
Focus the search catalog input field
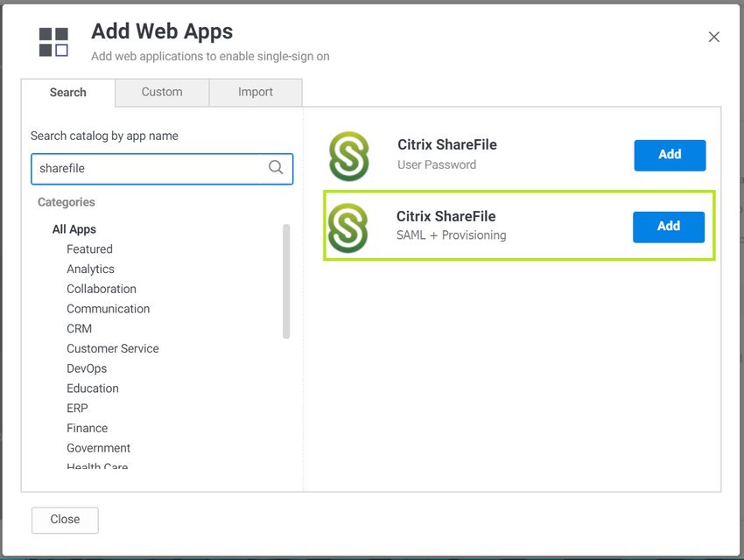click(162, 168)
